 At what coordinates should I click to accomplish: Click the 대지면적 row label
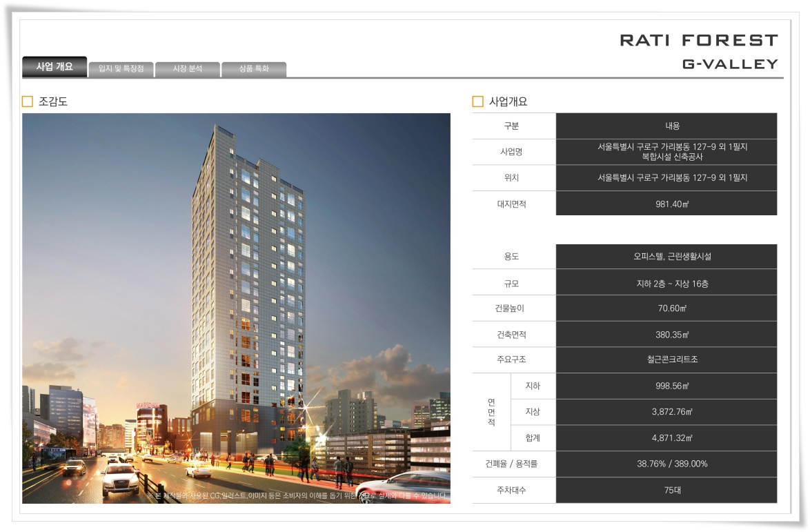[x=511, y=204]
